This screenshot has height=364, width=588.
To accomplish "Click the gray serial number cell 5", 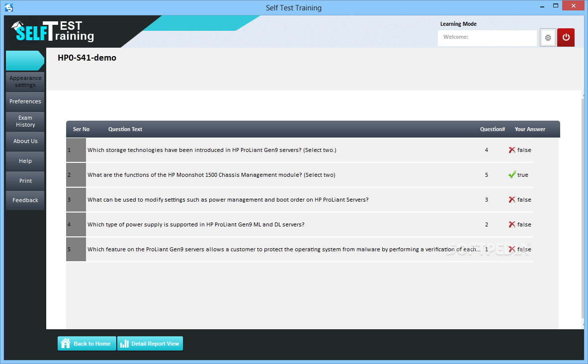I will tap(76, 249).
